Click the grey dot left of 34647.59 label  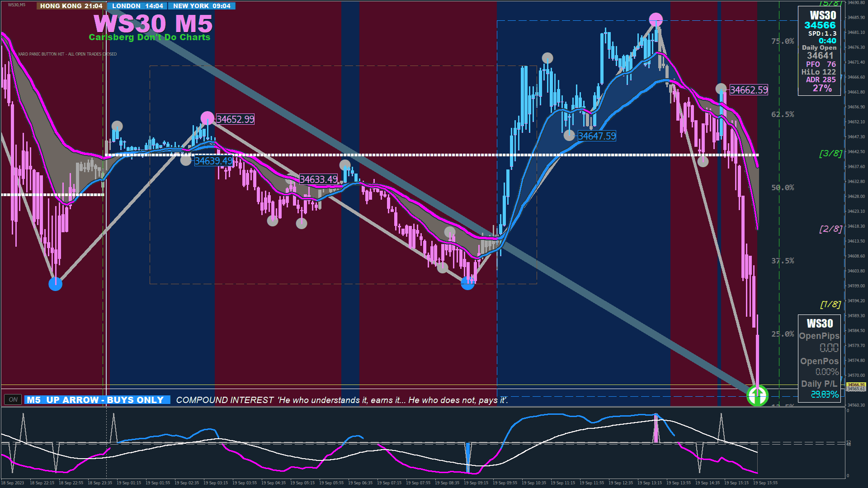569,135
